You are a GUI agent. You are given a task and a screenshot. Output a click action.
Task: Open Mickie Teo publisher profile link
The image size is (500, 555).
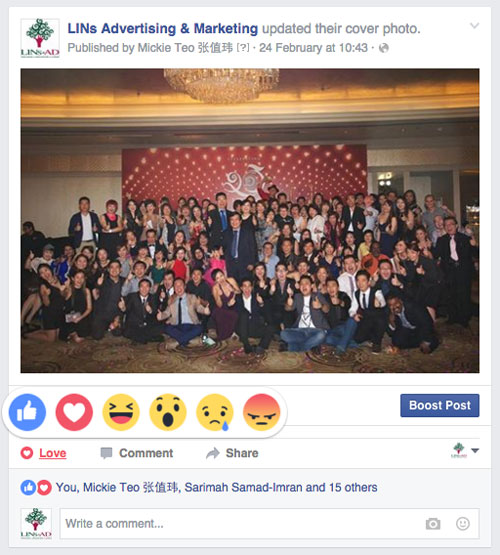click(185, 48)
